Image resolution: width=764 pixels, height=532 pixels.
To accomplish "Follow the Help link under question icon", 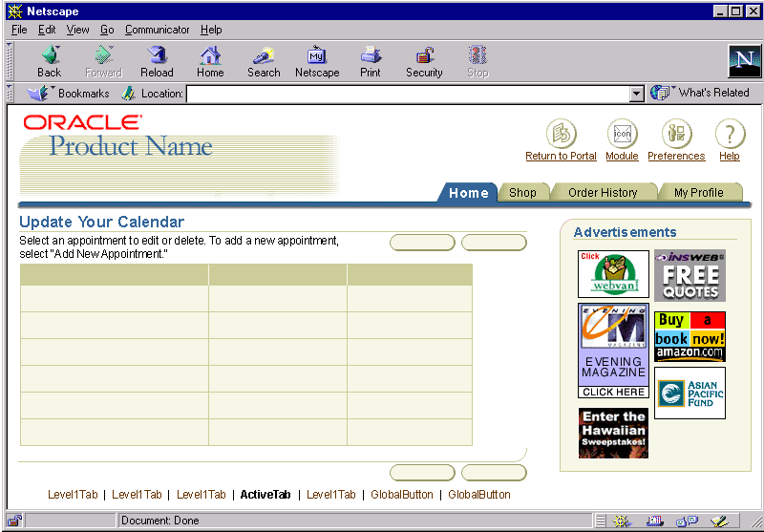I will (730, 156).
